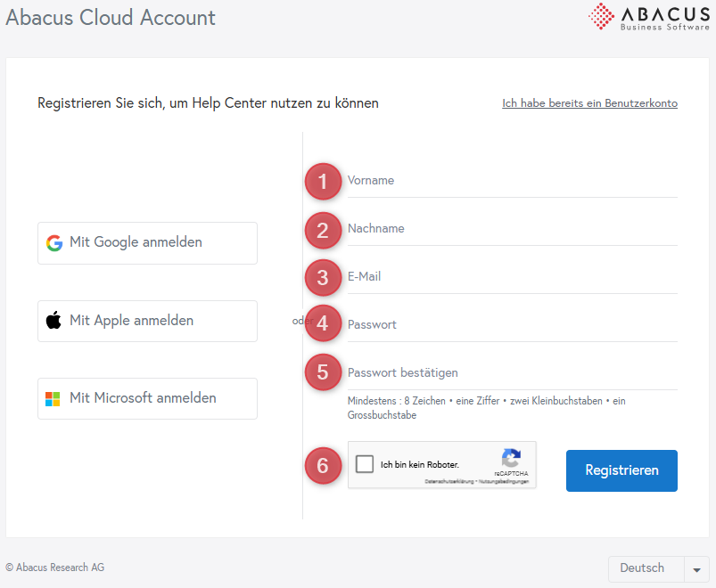Click the '© Abacus Research AG' footer text

point(54,568)
